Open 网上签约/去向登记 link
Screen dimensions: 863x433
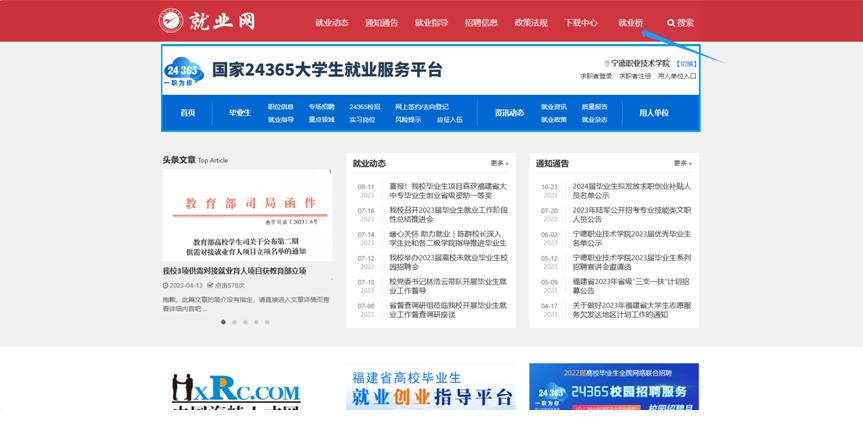[422, 107]
